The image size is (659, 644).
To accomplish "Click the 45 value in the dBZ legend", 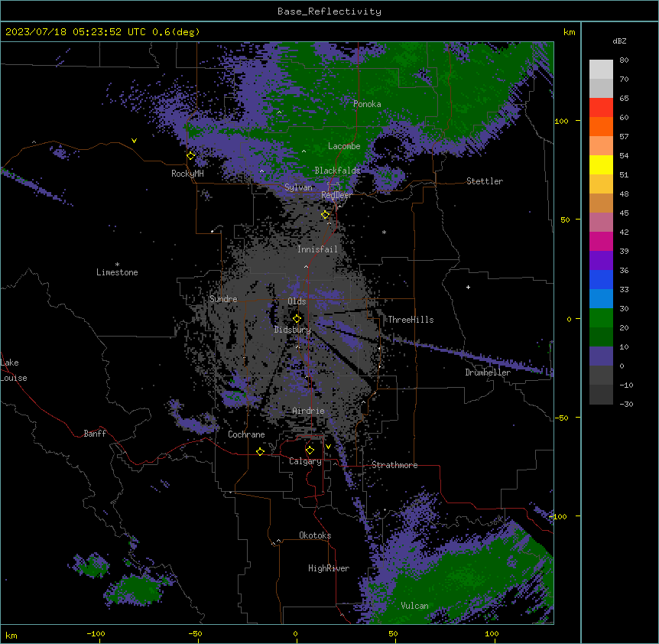I will coord(624,213).
